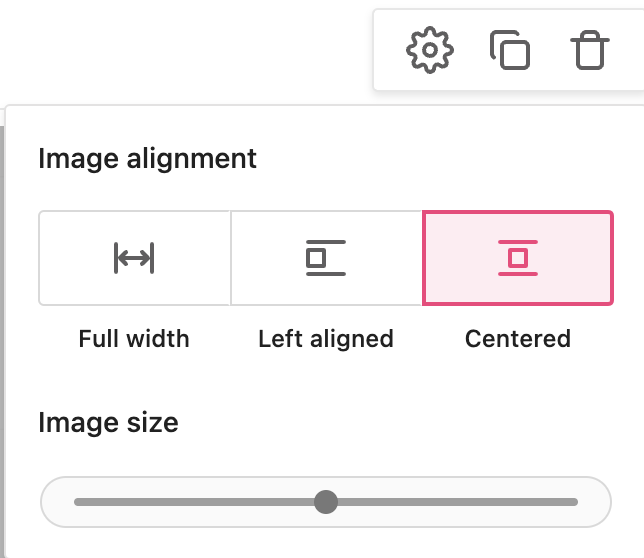Click the white area above the settings panel
Viewport: 644px width, 558px height.
pos(180,50)
